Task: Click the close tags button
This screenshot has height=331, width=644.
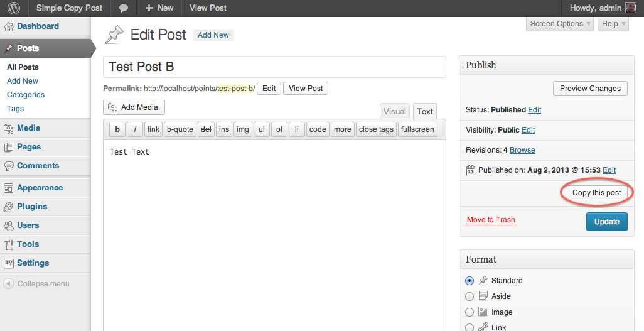Action: tap(376, 129)
